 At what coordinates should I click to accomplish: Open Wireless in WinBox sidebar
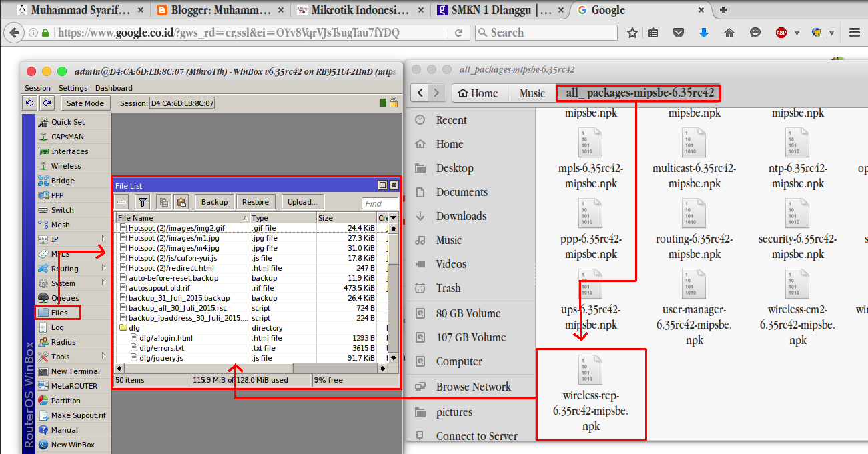[66, 166]
